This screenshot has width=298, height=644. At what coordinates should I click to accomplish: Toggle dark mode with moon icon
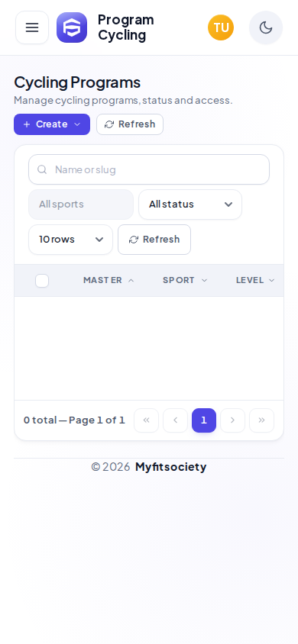click(x=266, y=27)
